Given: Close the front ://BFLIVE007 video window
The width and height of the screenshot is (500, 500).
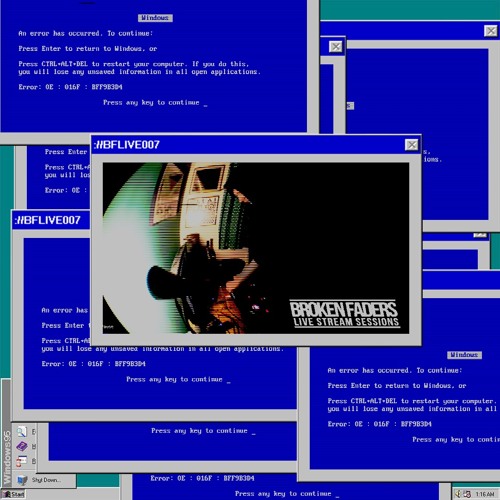Looking at the screenshot, I should [412, 145].
